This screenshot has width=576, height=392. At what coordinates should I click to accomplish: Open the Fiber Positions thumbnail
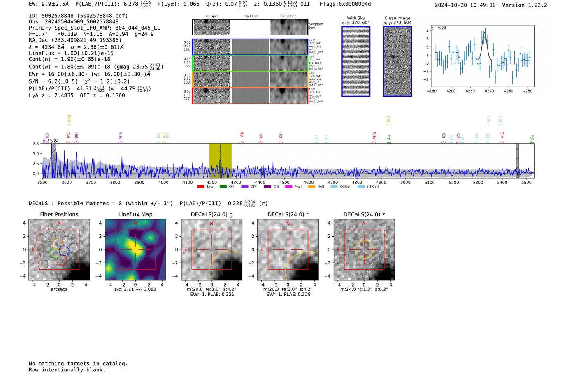(59, 250)
